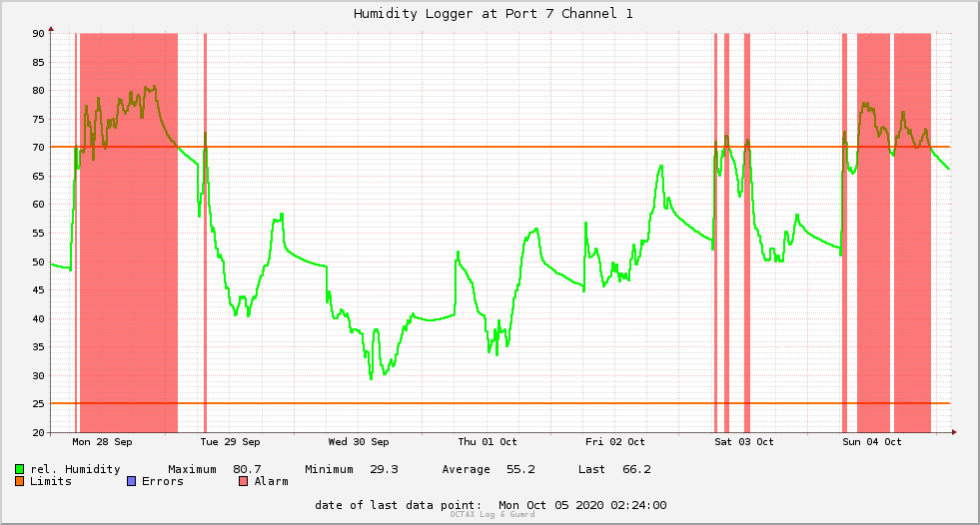Image resolution: width=980 pixels, height=525 pixels.
Task: Click the 'Alarm' legend label
Action: (272, 481)
